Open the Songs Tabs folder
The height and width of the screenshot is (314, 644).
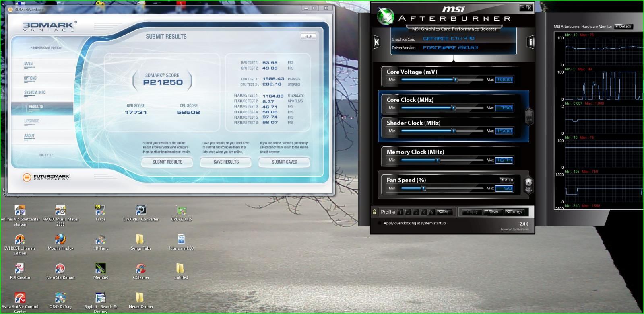pyautogui.click(x=140, y=240)
